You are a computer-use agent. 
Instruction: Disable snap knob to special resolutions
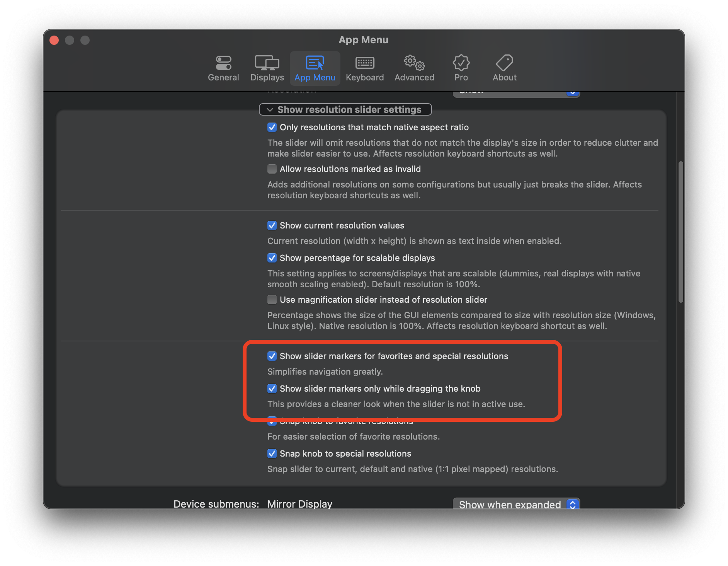(x=272, y=453)
